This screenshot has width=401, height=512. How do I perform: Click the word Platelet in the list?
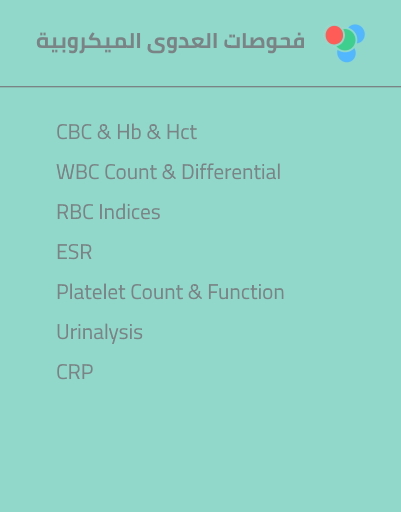91,292
